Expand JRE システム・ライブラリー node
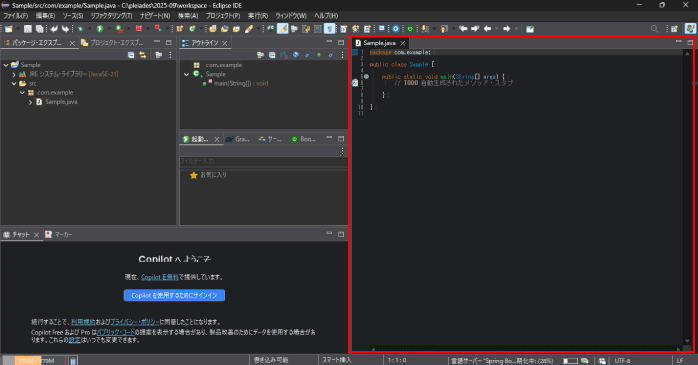 (x=14, y=74)
